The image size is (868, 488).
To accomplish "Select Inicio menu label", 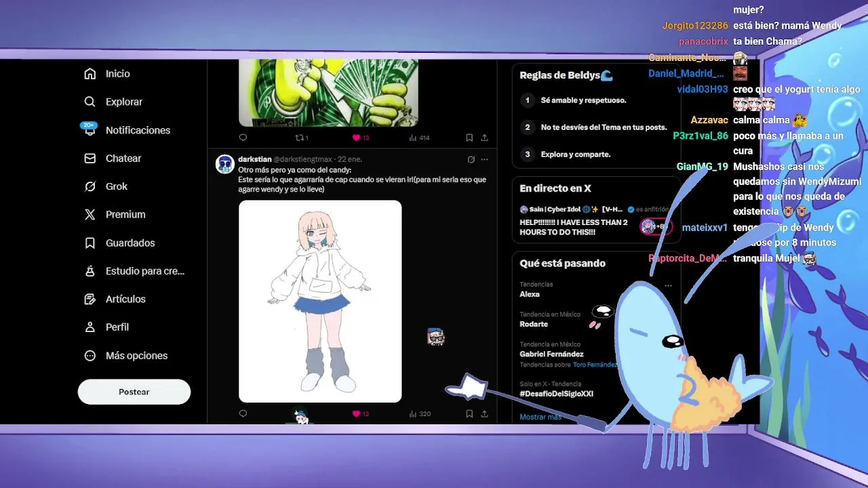I will pyautogui.click(x=117, y=74).
